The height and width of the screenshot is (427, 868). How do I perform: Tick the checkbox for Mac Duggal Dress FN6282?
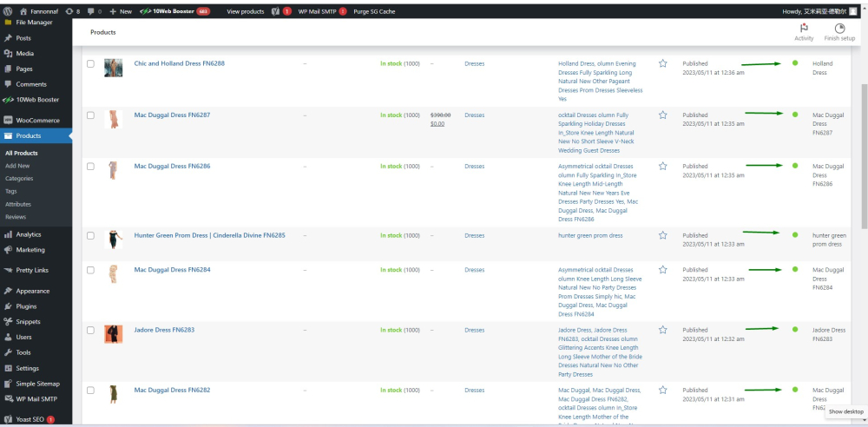90,391
